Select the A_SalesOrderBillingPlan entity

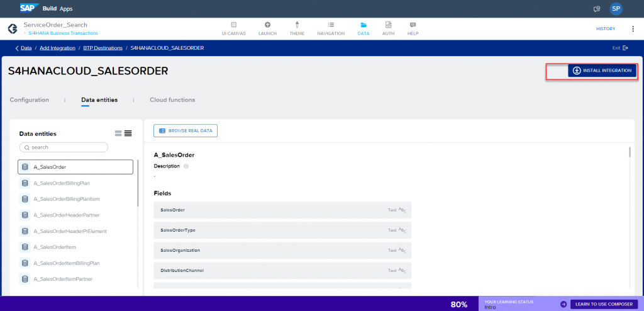(x=75, y=183)
